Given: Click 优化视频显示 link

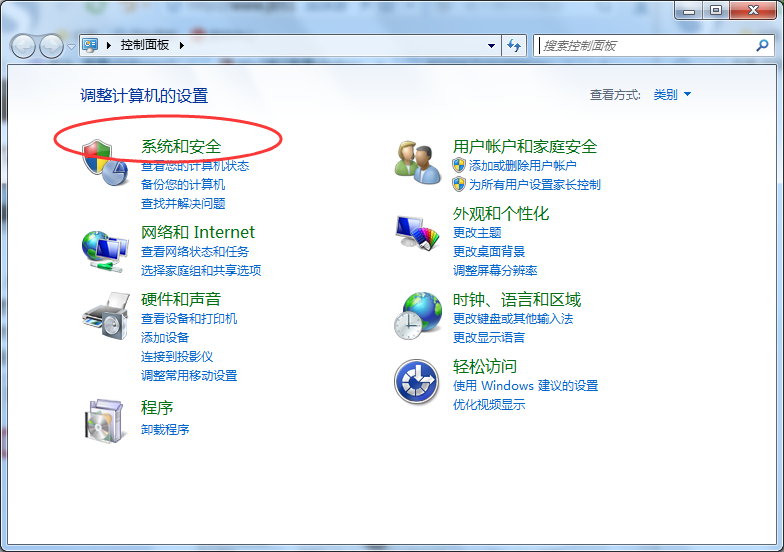Looking at the screenshot, I should click(489, 404).
